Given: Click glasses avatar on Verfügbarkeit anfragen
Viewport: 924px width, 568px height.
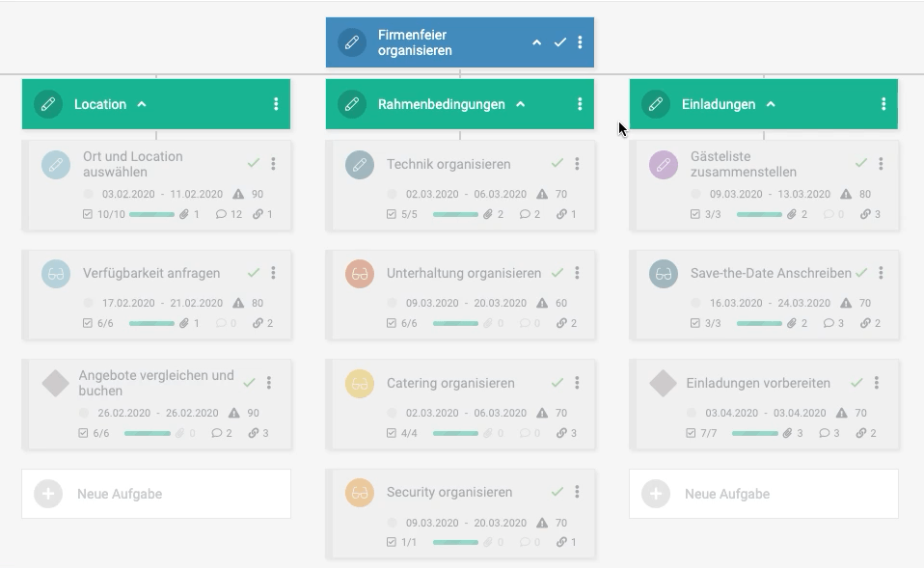Looking at the screenshot, I should coord(56,274).
